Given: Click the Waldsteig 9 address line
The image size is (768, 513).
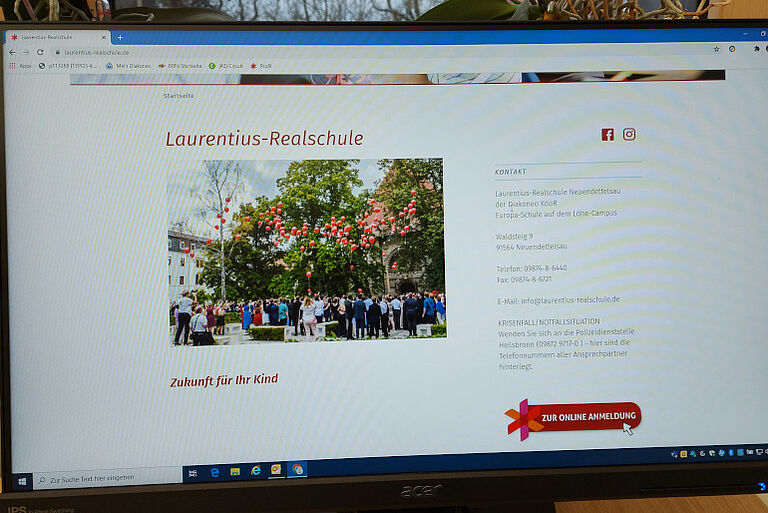Looking at the screenshot, I should pyautogui.click(x=515, y=237).
